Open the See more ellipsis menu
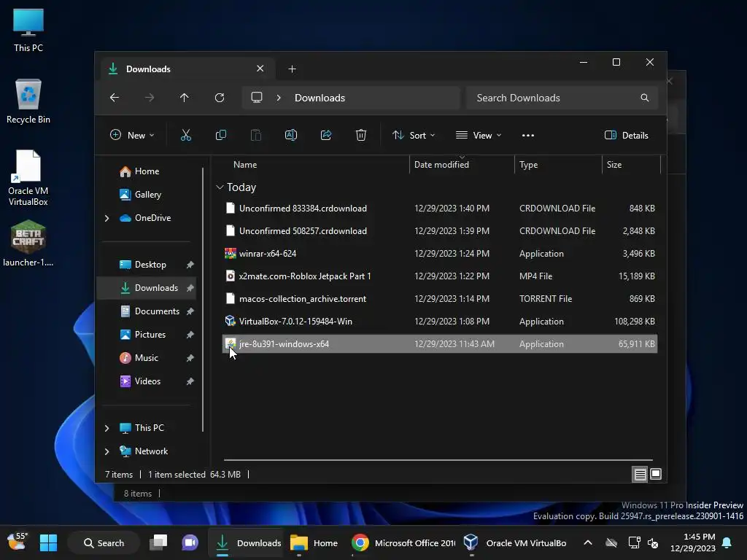The image size is (747, 560). click(528, 135)
